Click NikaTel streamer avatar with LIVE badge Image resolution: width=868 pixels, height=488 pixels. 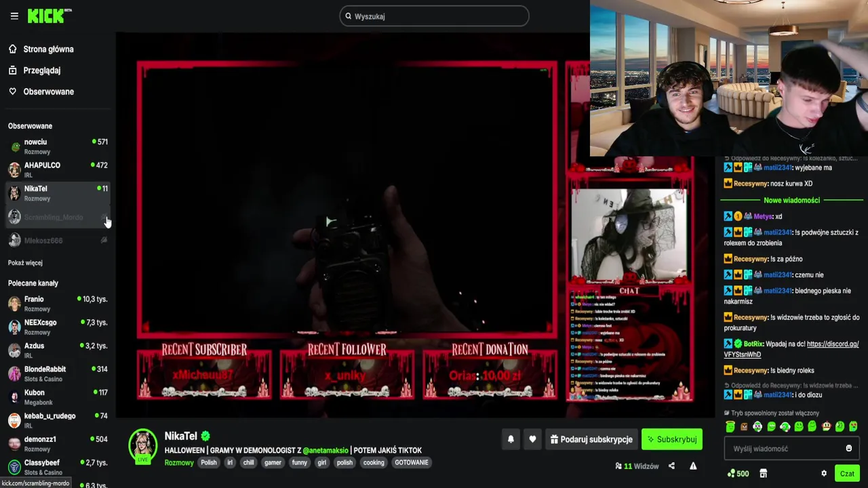tap(143, 446)
